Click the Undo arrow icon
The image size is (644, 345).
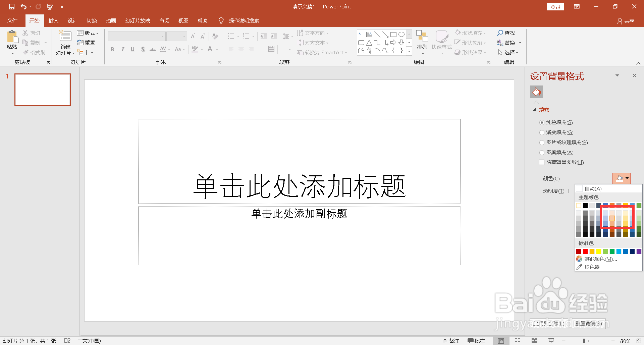click(23, 7)
